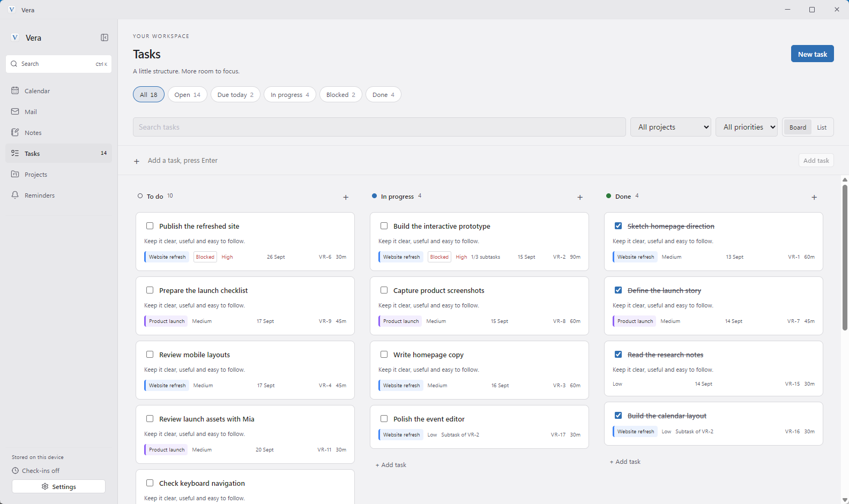Add a card to In progress column
The width and height of the screenshot is (849, 504).
(580, 198)
